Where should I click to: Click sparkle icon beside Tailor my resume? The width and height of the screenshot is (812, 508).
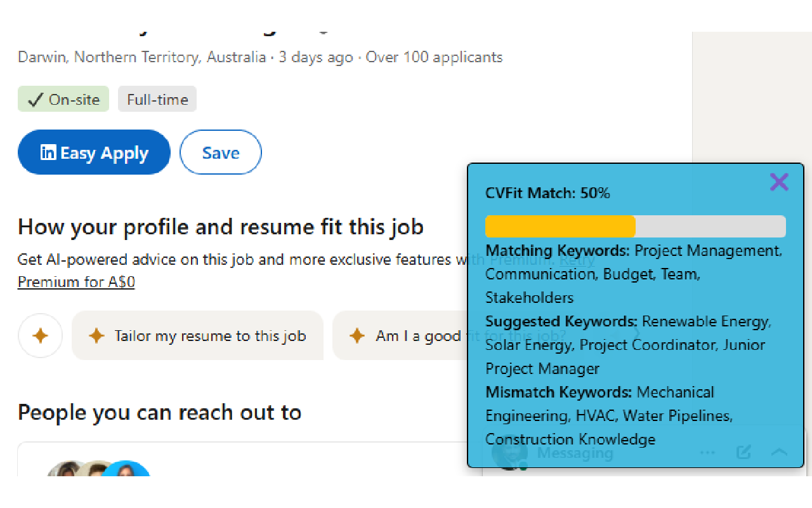(x=96, y=336)
